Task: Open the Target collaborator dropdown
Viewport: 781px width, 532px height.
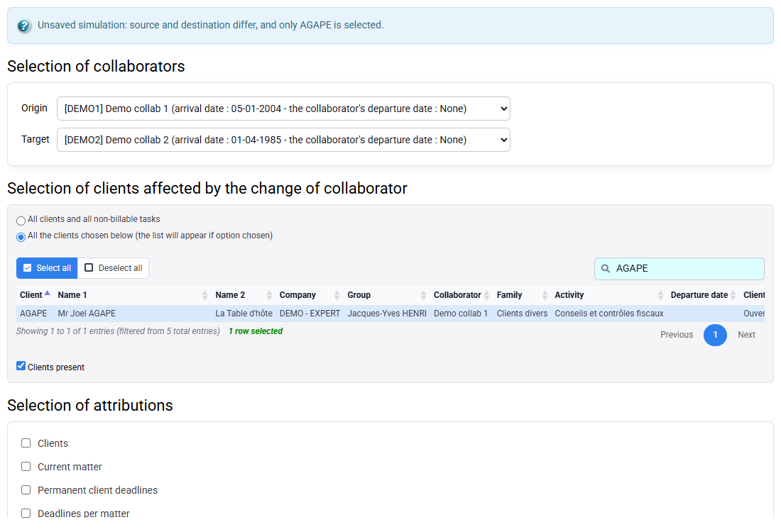Action: pyautogui.click(x=283, y=140)
